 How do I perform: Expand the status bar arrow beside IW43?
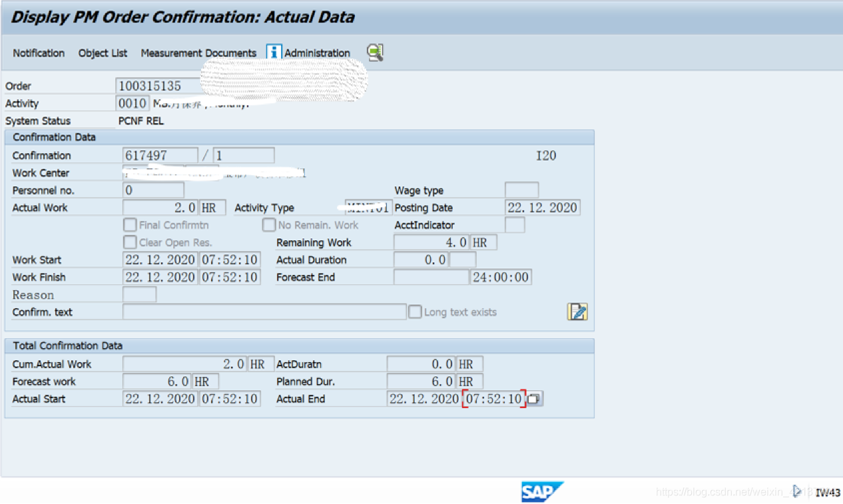(798, 491)
